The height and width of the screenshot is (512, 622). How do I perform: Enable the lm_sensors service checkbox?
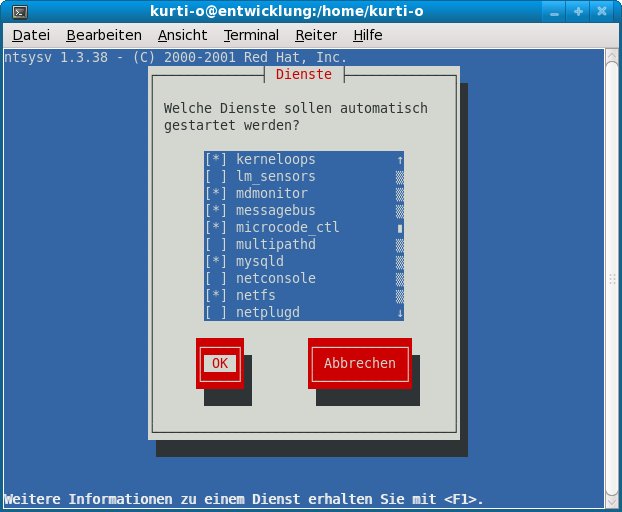pyautogui.click(x=216, y=177)
